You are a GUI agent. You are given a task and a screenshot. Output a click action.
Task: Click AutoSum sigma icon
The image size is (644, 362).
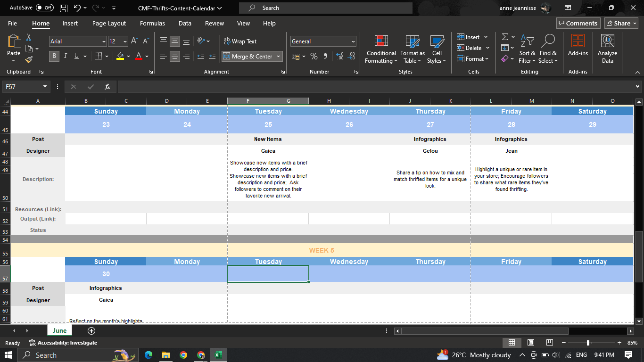[x=505, y=37]
